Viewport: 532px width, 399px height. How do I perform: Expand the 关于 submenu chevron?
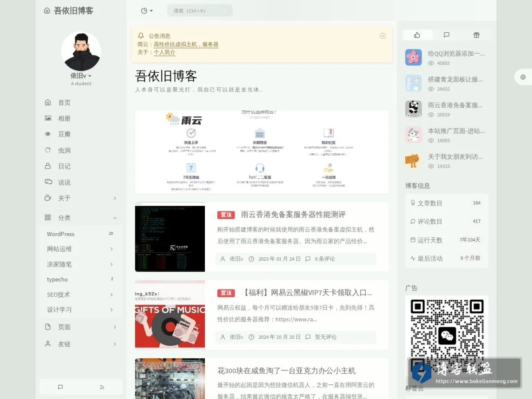click(x=115, y=198)
